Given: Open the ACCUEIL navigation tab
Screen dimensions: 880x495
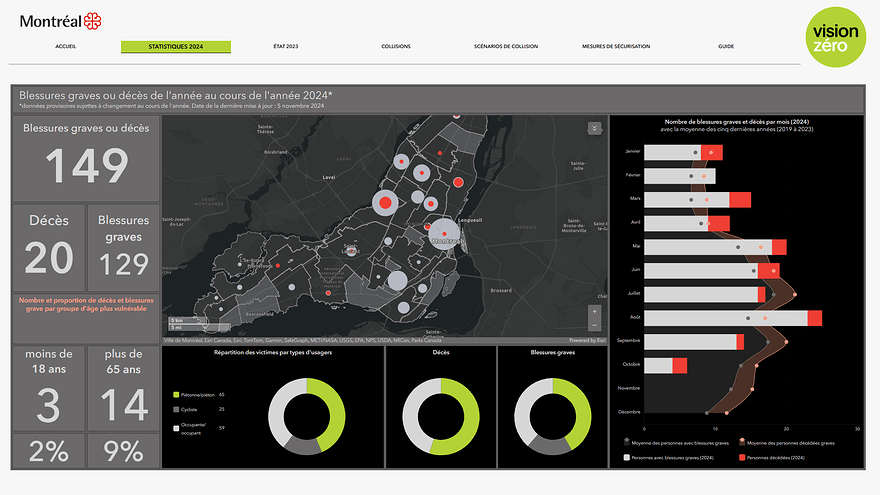Looking at the screenshot, I should point(66,47).
